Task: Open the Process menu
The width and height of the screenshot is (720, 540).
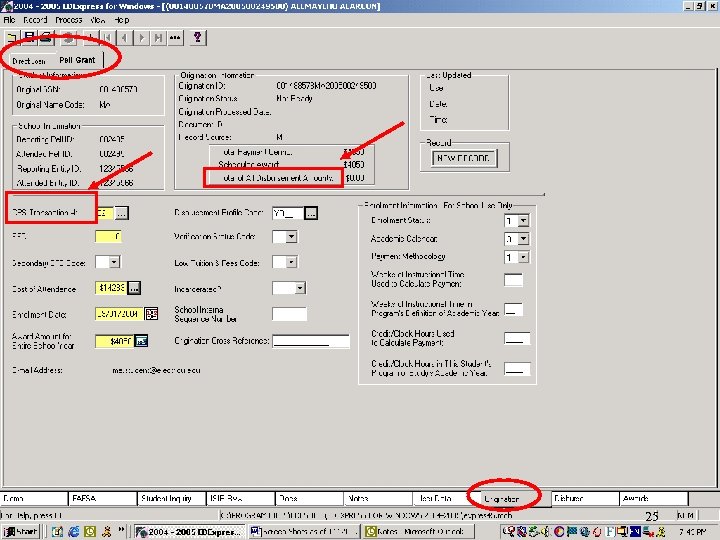Action: [69, 20]
